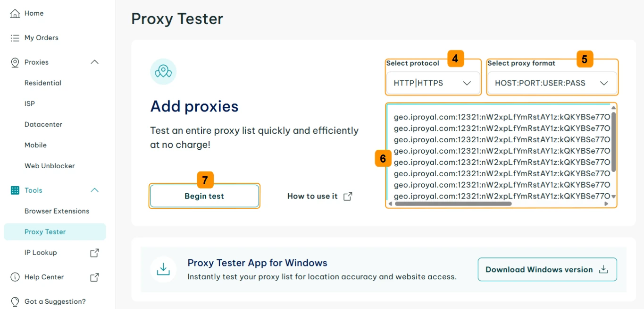Click the proxy list horizontal scrollbar

point(453,204)
